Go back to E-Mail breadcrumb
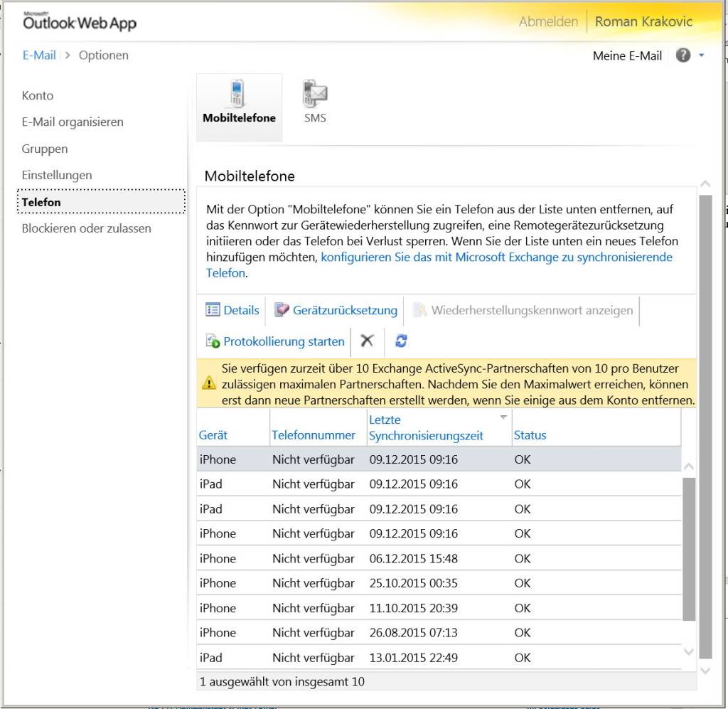 pyautogui.click(x=39, y=55)
